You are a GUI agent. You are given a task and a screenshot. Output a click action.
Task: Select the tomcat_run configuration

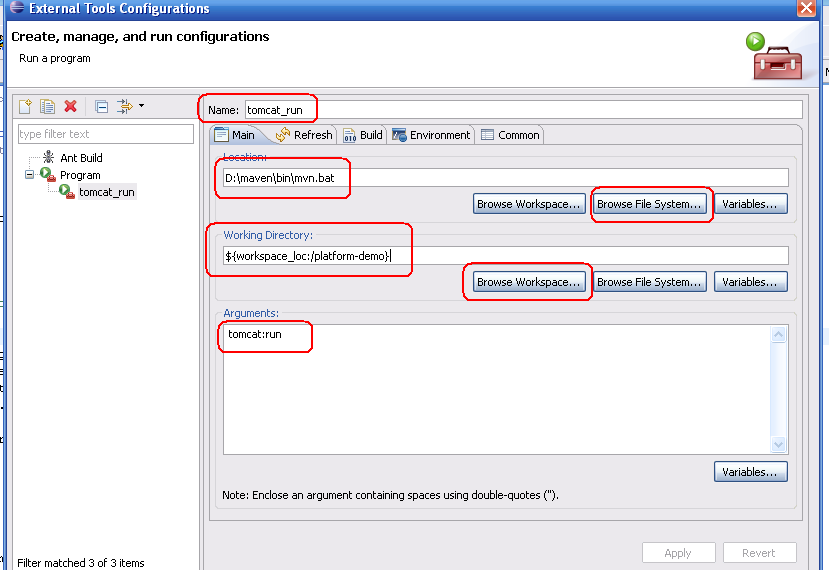pos(107,192)
